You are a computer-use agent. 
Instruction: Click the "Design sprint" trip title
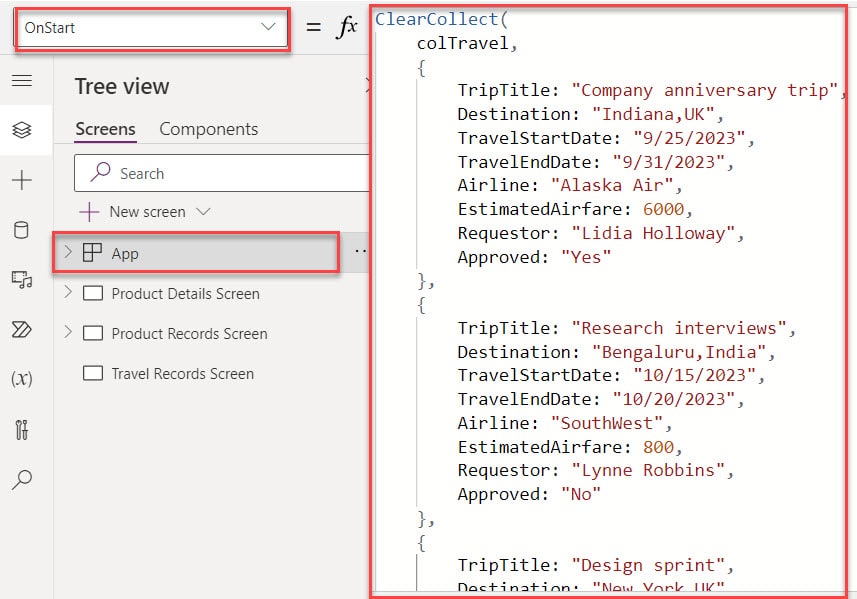click(648, 566)
